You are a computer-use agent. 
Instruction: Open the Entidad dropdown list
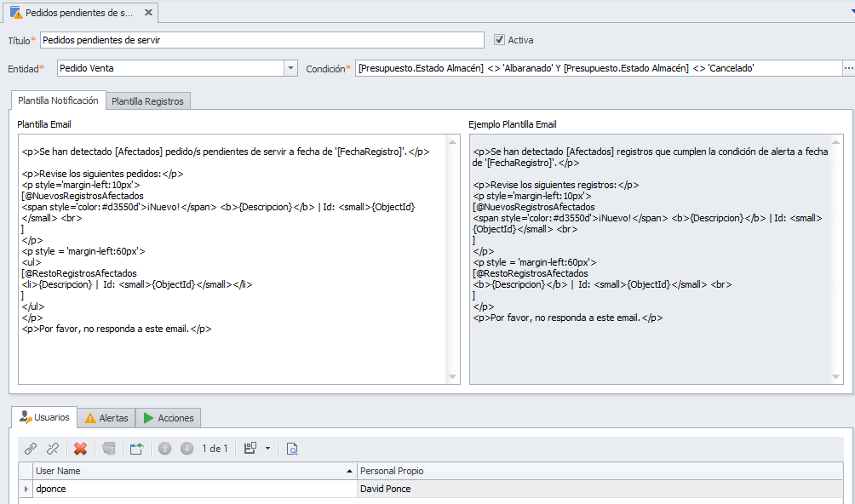(x=290, y=68)
